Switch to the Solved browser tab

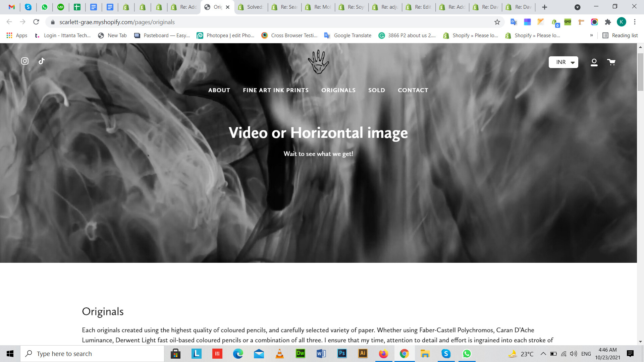pyautogui.click(x=251, y=7)
